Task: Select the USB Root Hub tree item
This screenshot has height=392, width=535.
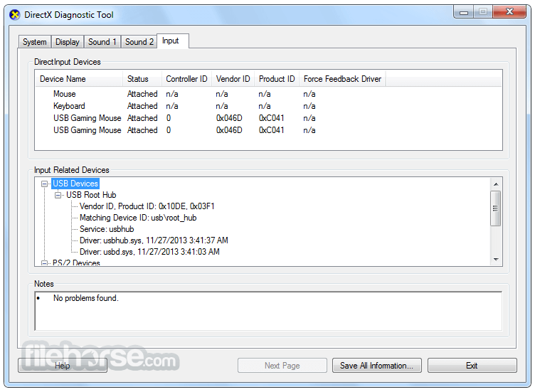Action: tap(91, 195)
